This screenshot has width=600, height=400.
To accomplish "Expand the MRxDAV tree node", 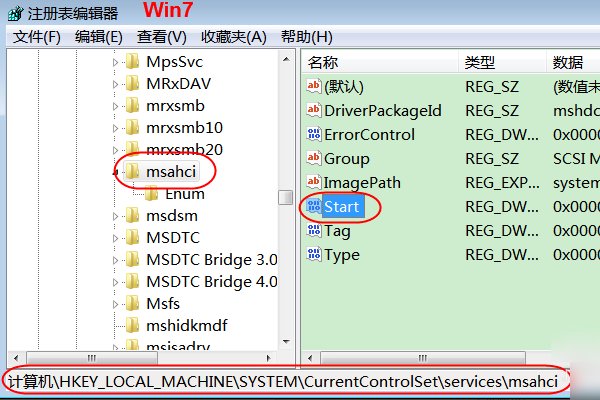I will 116,84.
